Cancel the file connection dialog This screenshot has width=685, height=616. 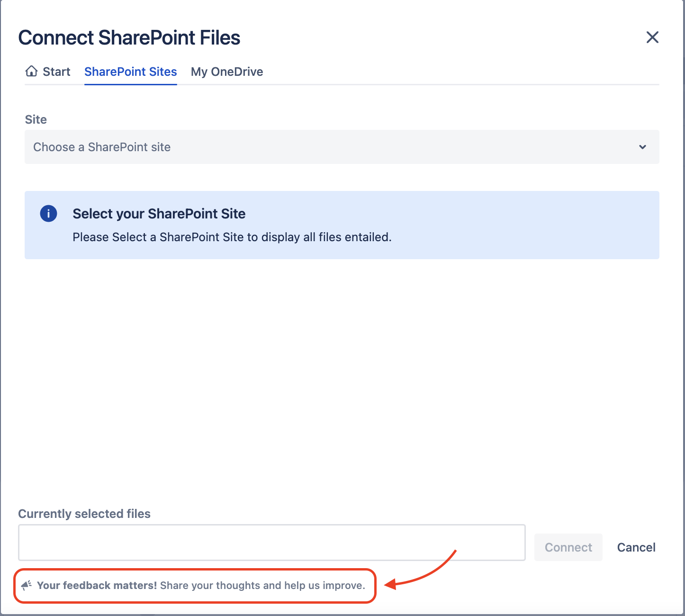tap(636, 547)
